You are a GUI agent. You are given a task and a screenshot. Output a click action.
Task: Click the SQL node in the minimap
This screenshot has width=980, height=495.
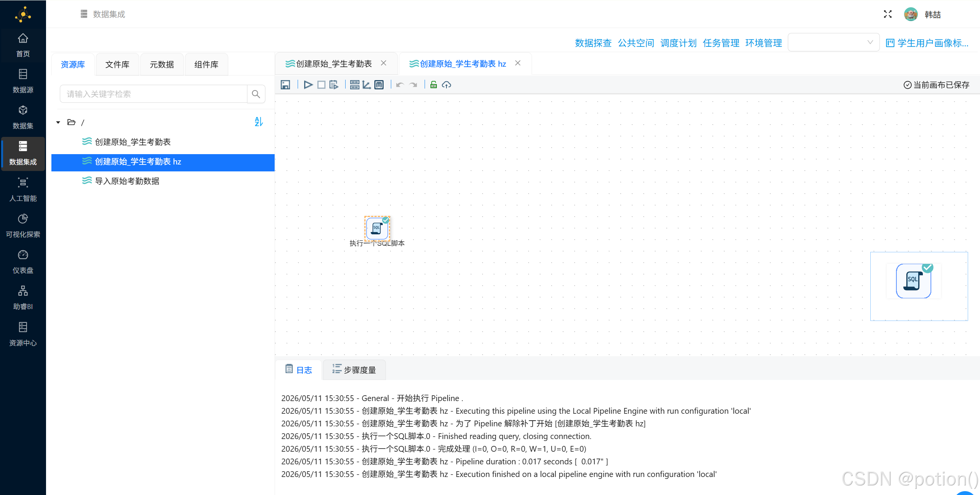914,281
